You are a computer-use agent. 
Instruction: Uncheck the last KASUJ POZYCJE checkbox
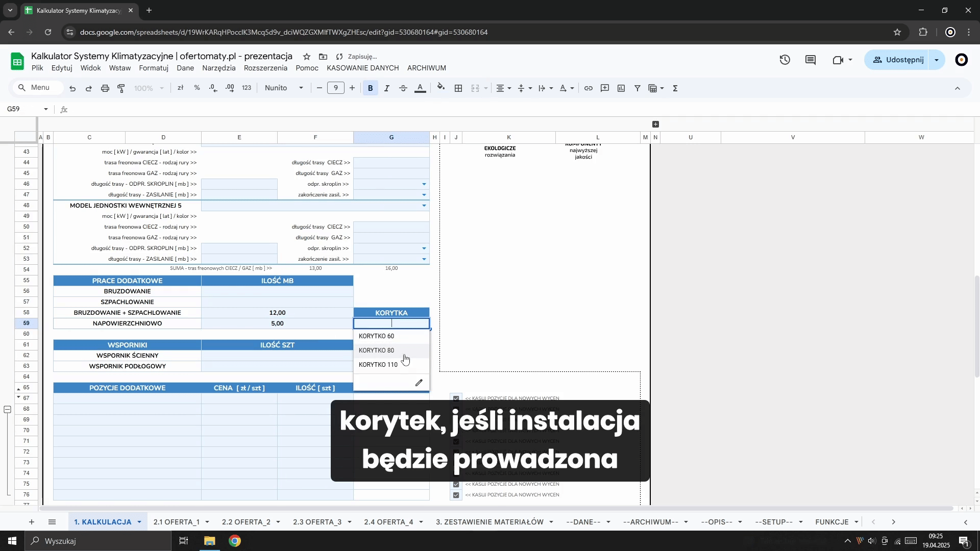tap(456, 495)
